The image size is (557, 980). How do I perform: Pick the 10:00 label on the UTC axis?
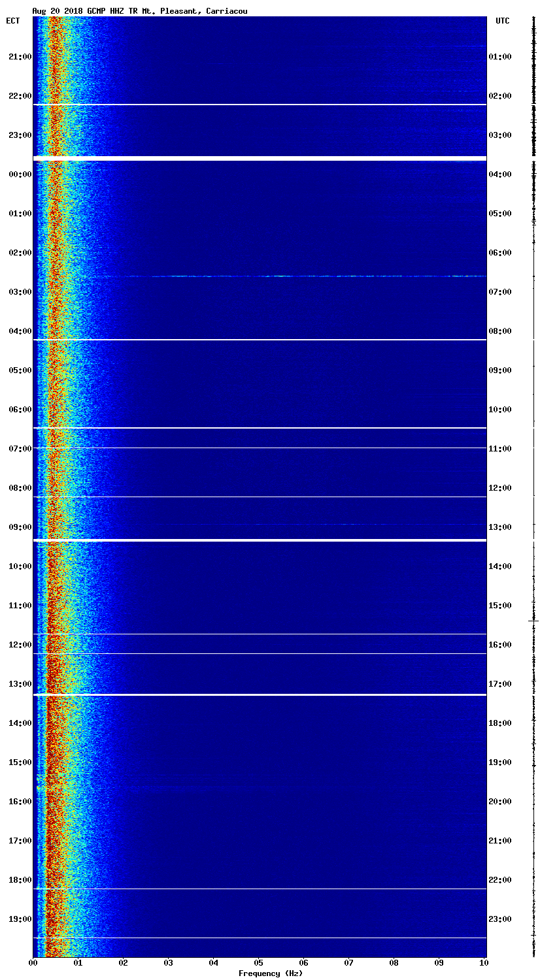500,410
